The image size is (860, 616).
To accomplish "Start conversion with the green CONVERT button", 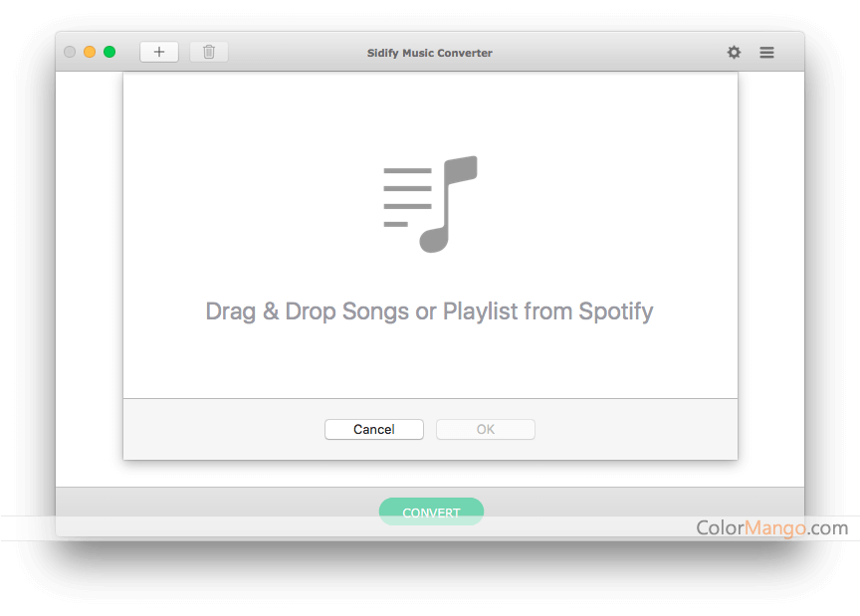I will click(x=431, y=512).
